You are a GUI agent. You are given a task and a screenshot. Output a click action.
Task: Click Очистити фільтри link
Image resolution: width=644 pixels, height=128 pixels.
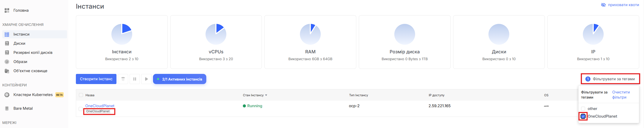pos(621,95)
